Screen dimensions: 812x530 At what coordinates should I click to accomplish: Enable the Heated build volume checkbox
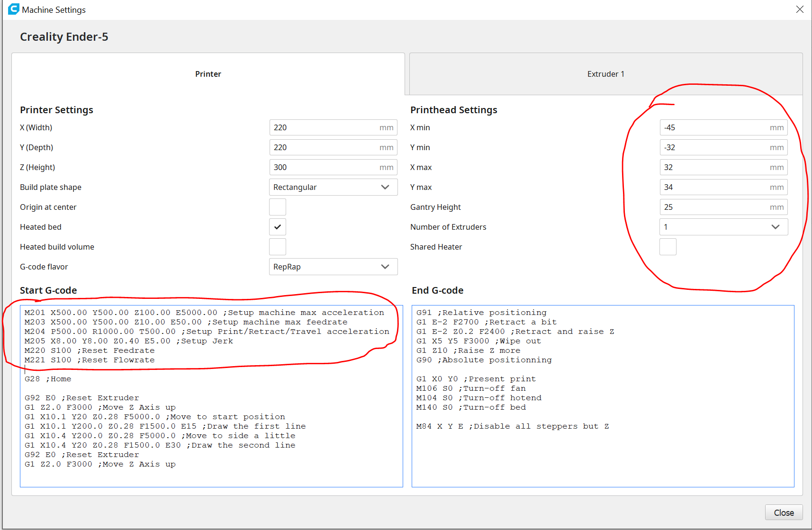pyautogui.click(x=278, y=247)
